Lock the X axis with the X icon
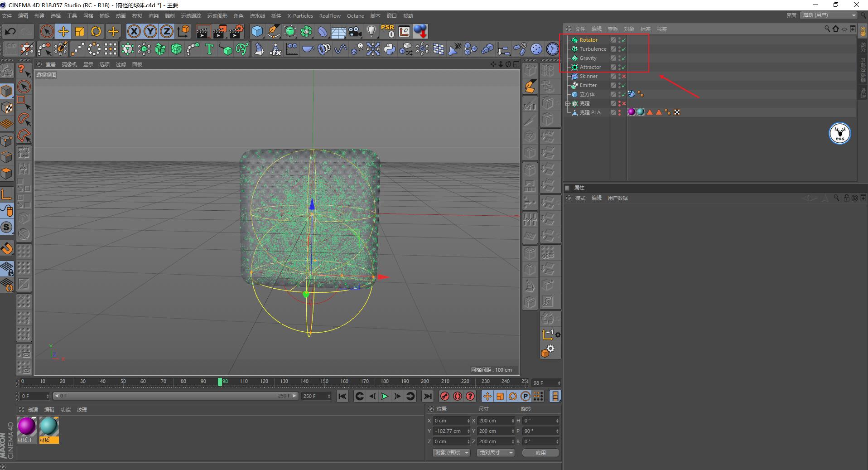 pos(134,31)
